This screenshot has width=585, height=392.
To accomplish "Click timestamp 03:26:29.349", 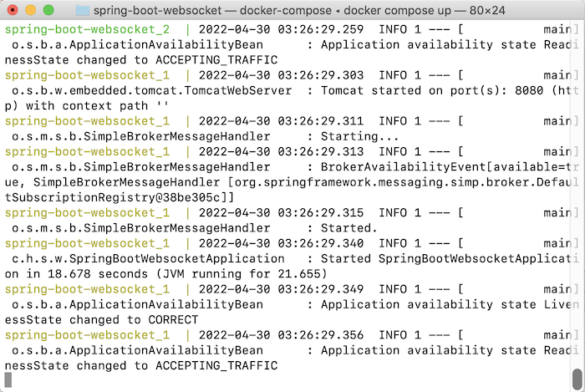I will pos(320,289).
